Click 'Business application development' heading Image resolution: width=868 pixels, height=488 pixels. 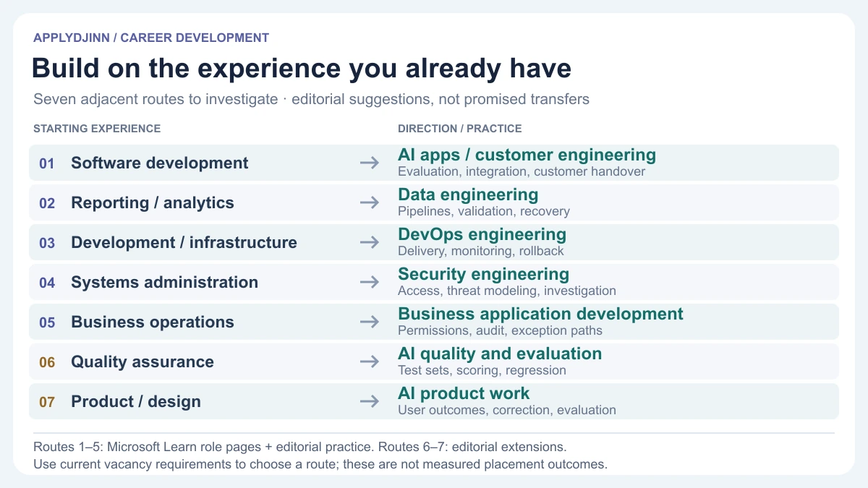tap(540, 314)
